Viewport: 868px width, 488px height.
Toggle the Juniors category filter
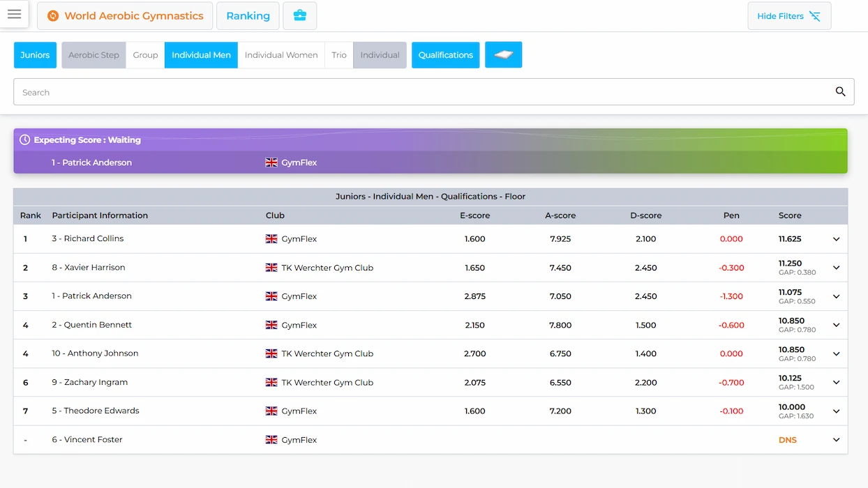[x=35, y=55]
